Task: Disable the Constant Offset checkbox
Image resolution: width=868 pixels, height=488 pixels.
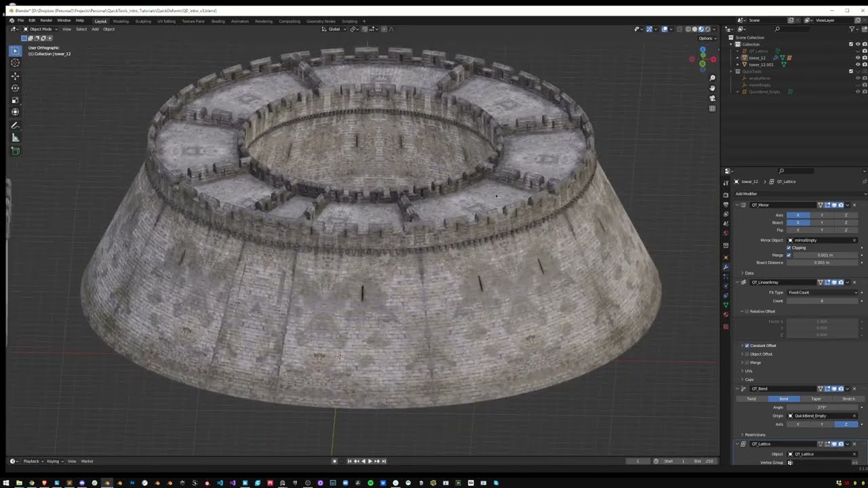Action: click(x=747, y=346)
